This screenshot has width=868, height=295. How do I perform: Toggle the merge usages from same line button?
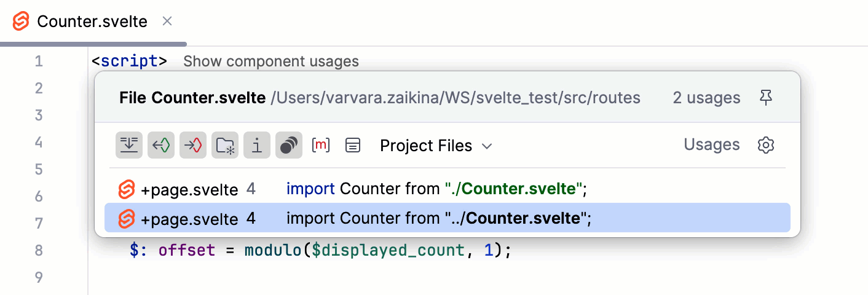[x=129, y=146]
